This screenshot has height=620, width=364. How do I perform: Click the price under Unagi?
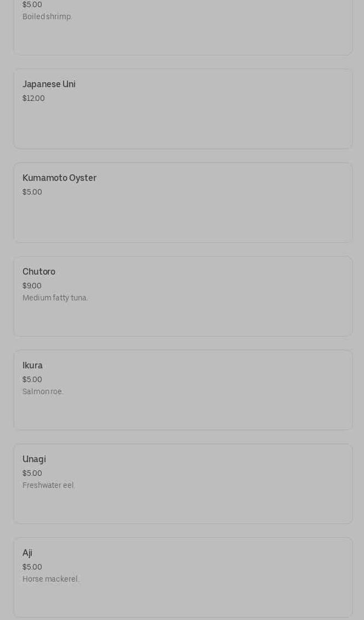click(32, 473)
